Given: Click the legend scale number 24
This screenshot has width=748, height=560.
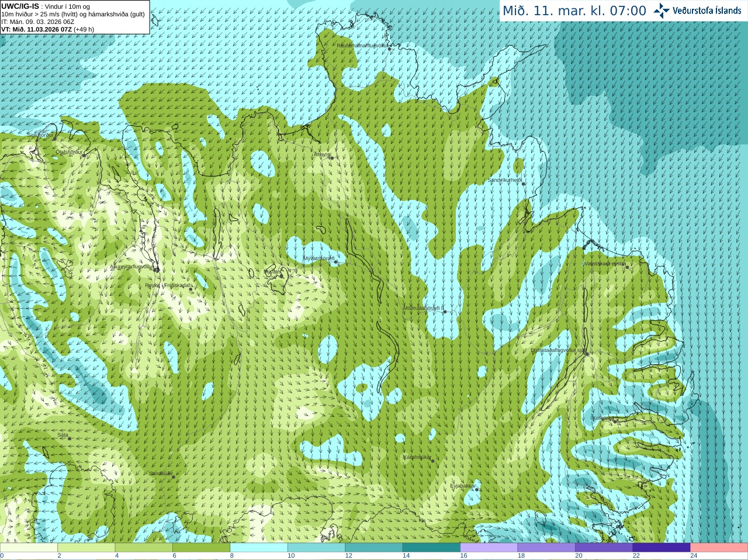Looking at the screenshot, I should pos(694,556).
